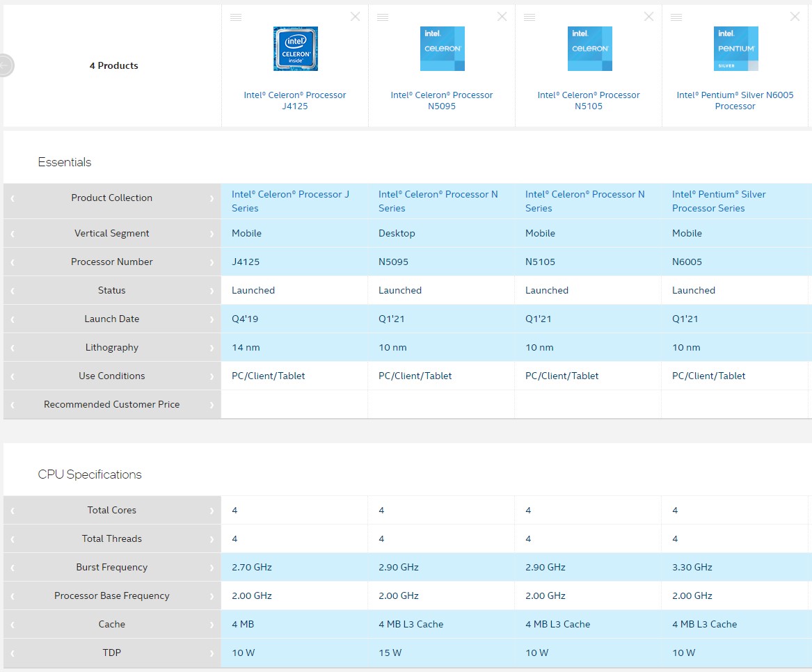
Task: Click right chevron on TDP row
Action: click(212, 653)
